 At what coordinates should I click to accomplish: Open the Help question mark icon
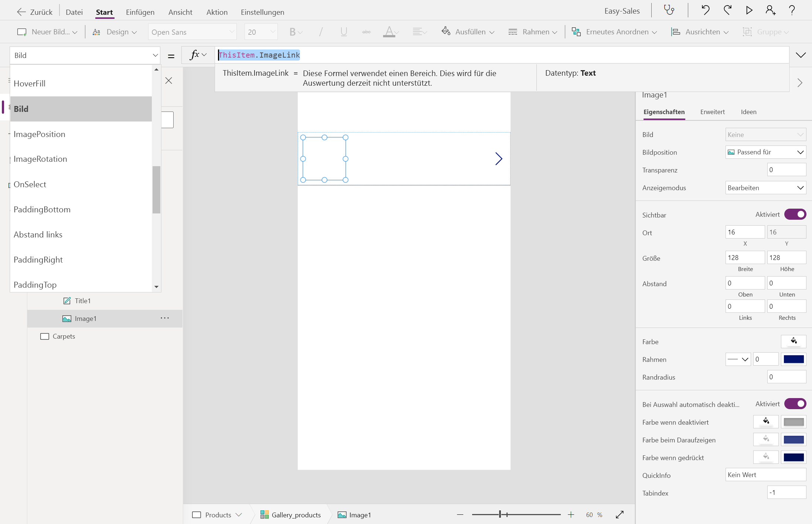[x=792, y=10]
